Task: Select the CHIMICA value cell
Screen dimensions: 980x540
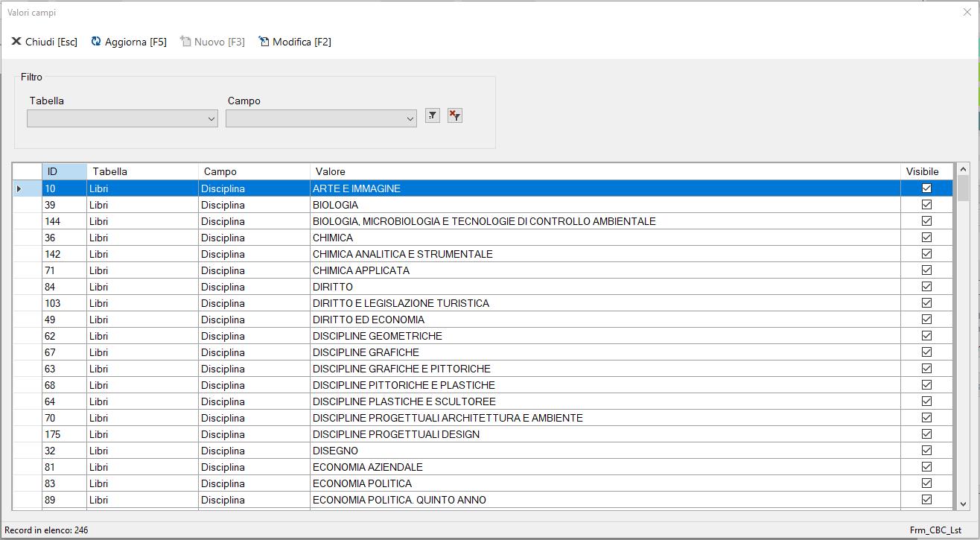Action: 605,238
